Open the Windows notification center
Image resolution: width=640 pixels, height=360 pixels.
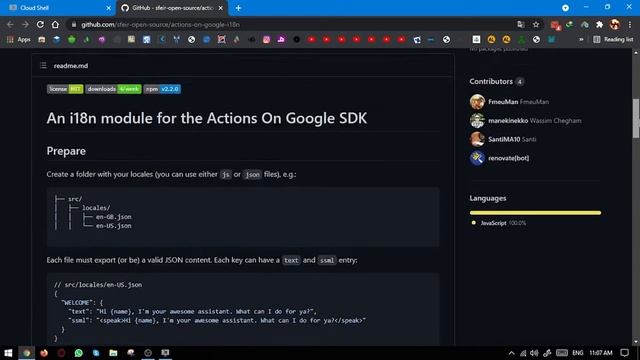tap(624, 353)
